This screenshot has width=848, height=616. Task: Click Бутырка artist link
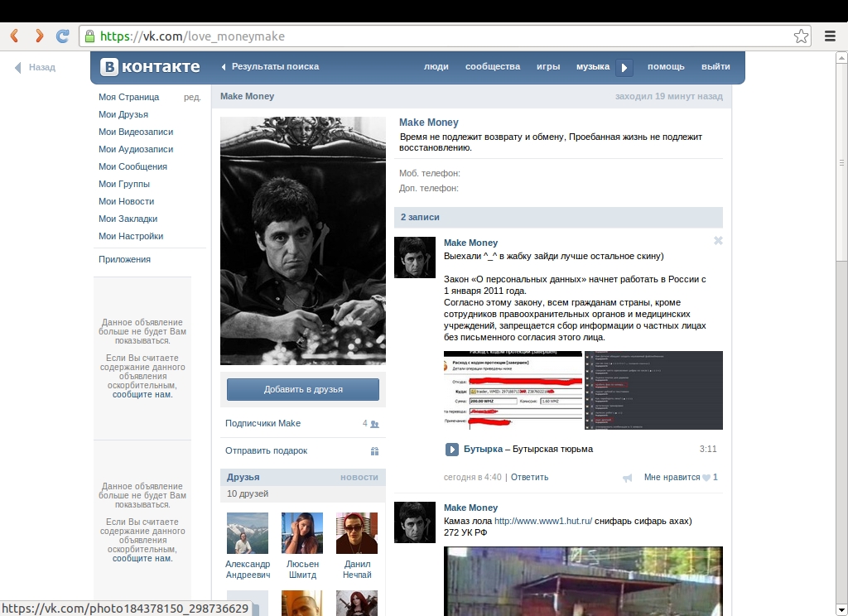click(x=483, y=449)
